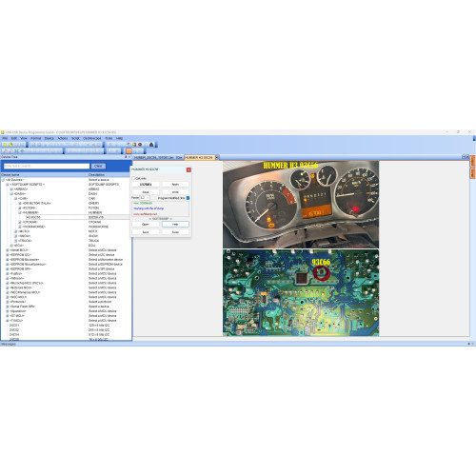Click the Device name column header

click(43, 175)
